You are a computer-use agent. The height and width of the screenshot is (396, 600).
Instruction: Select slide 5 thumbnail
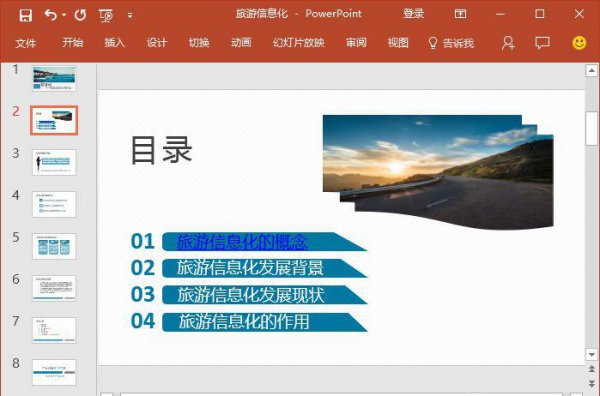pyautogui.click(x=54, y=246)
